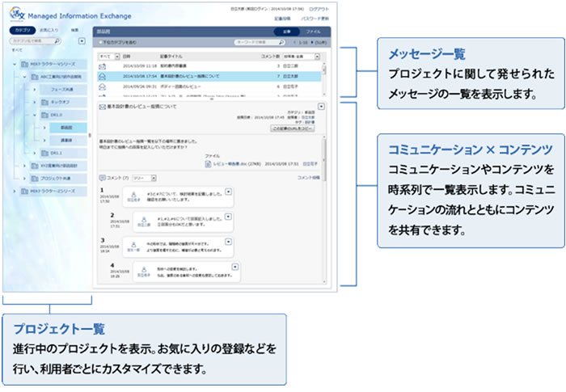Expand the DR1.1 tree node
This screenshot has height=392, width=566.
[35, 152]
